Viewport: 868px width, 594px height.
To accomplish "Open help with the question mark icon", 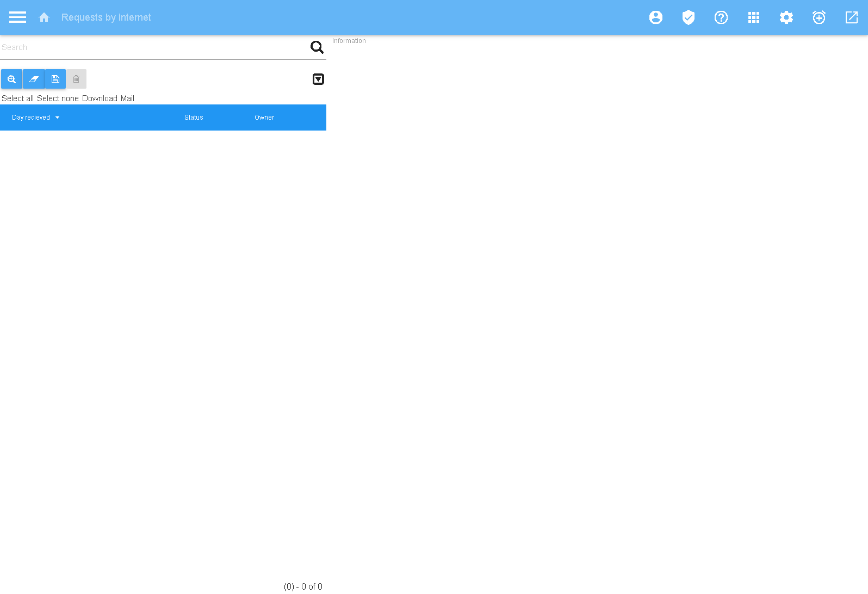I will point(721,17).
